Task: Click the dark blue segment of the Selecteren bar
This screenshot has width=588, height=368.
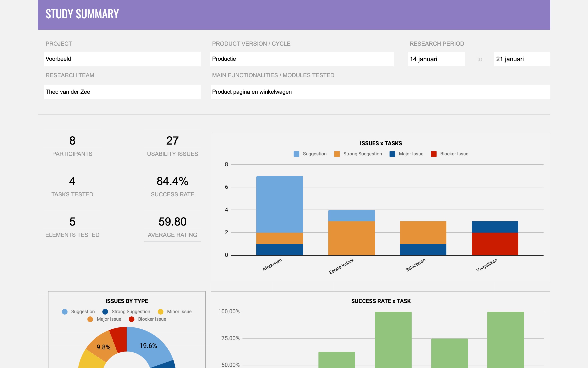Action: pyautogui.click(x=423, y=250)
